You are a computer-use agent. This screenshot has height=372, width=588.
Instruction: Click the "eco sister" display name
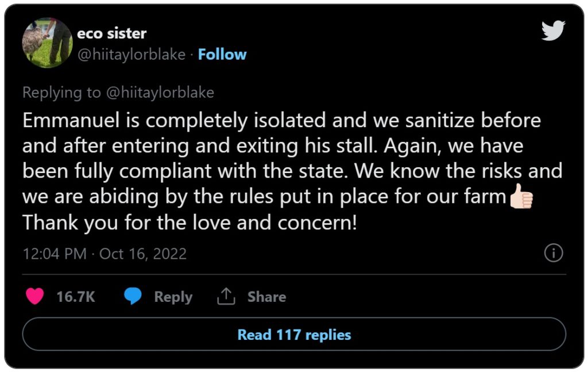point(111,33)
